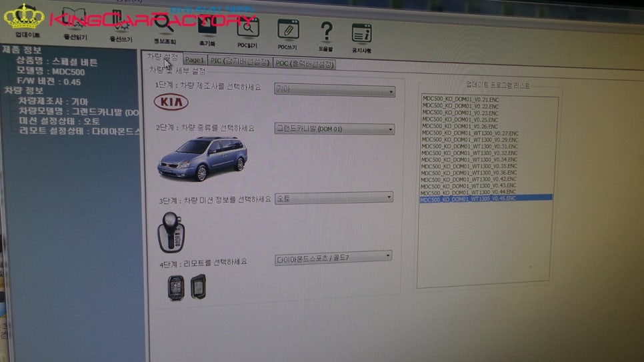The width and height of the screenshot is (644, 362).
Task: Click the 제품 정보 heading in left panel
Action: (x=22, y=50)
